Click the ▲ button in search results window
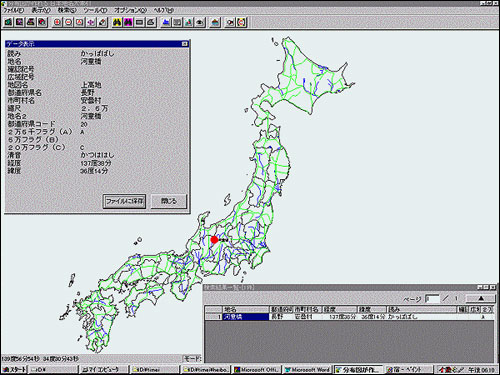The height and width of the screenshot is (375, 500). pyautogui.click(x=480, y=298)
